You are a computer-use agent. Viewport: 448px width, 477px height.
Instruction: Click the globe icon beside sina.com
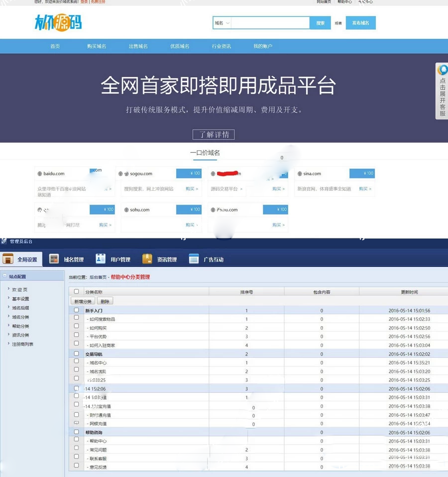click(x=300, y=174)
